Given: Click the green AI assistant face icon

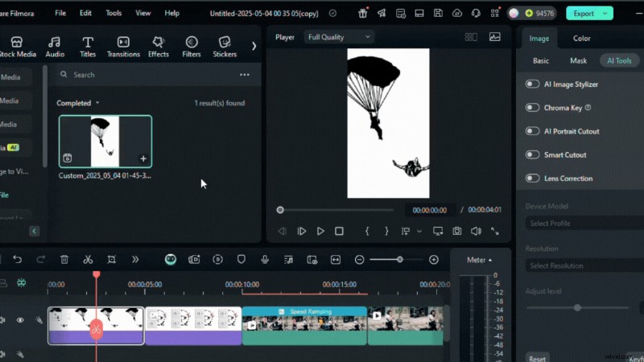Looking at the screenshot, I should point(171,259).
